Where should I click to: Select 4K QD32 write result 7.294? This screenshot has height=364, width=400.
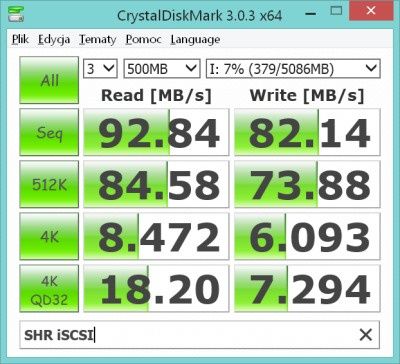[x=307, y=289]
